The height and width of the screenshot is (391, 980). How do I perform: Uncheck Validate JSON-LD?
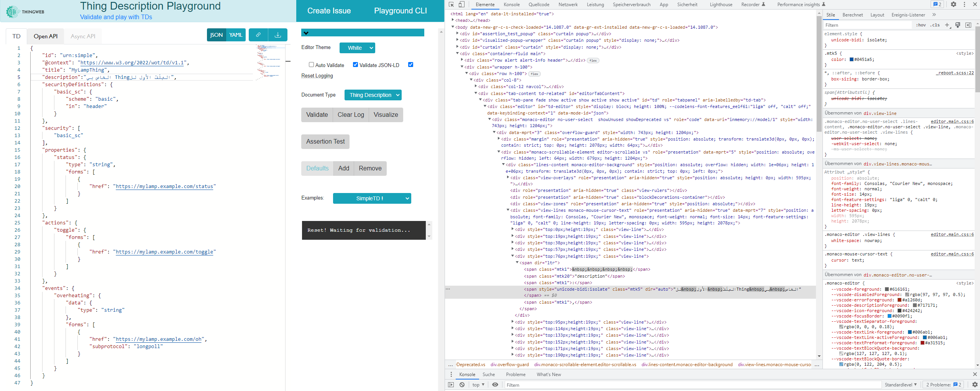(356, 65)
